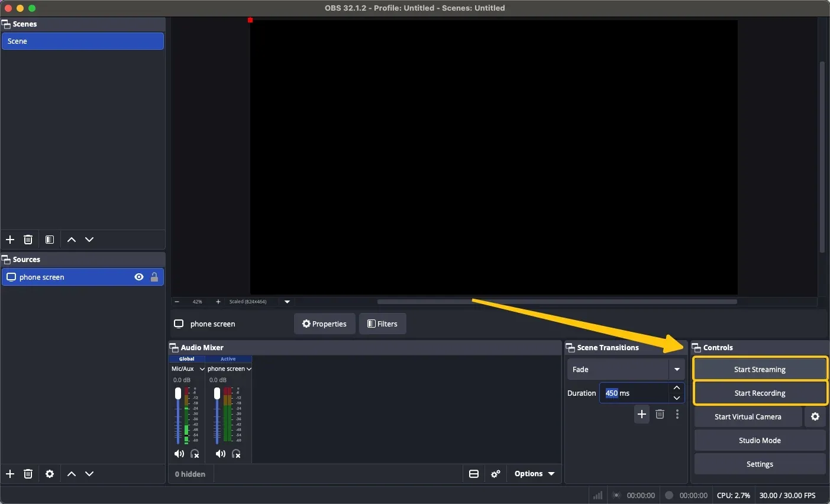This screenshot has width=830, height=504.
Task: Zoom in the preview with plus icon
Action: tap(218, 302)
